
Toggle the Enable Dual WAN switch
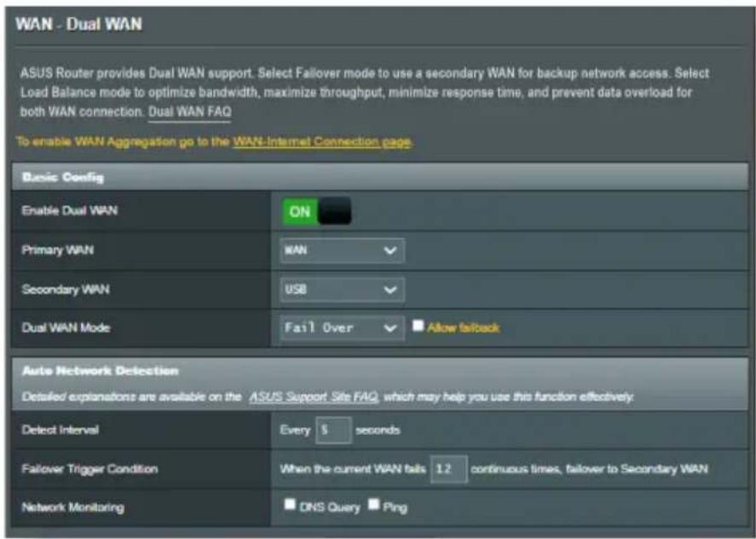317,212
